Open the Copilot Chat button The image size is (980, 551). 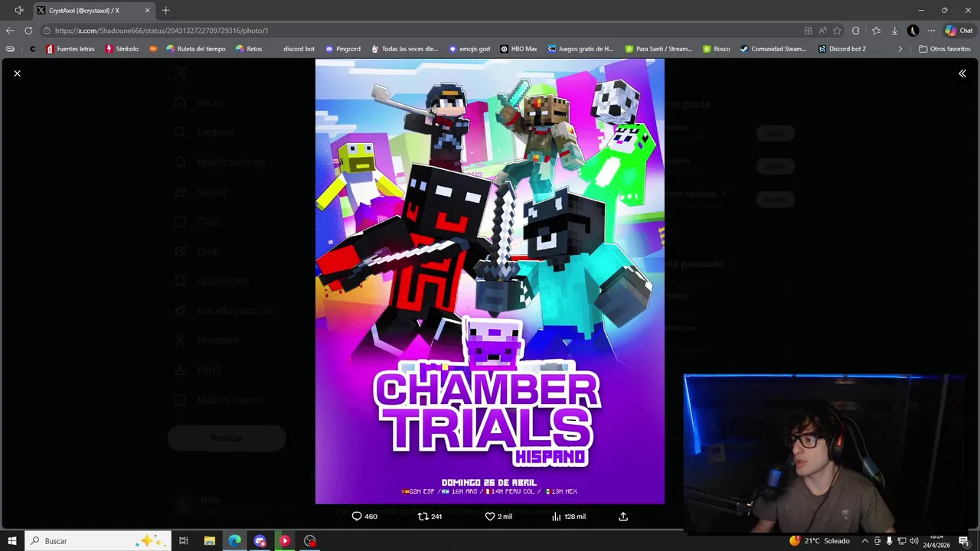point(959,31)
